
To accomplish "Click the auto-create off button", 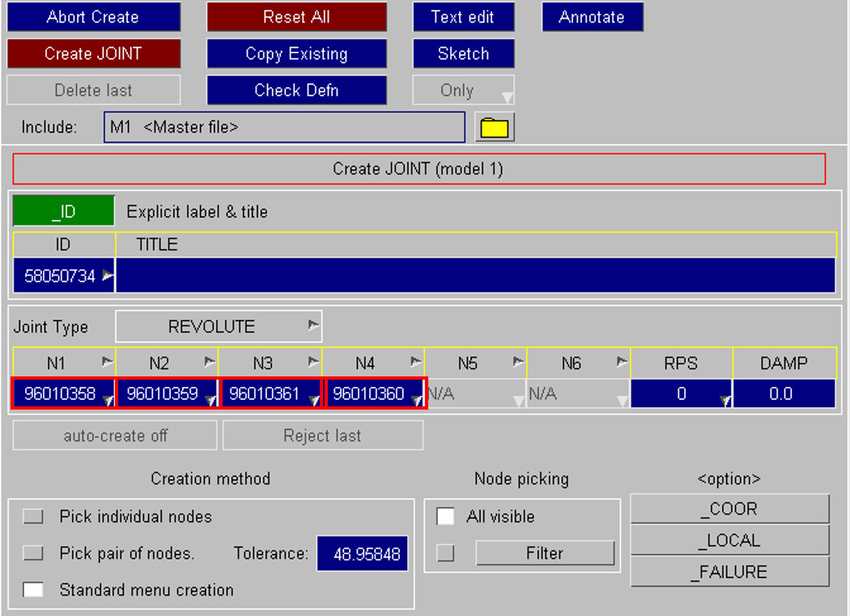I will pos(115,435).
